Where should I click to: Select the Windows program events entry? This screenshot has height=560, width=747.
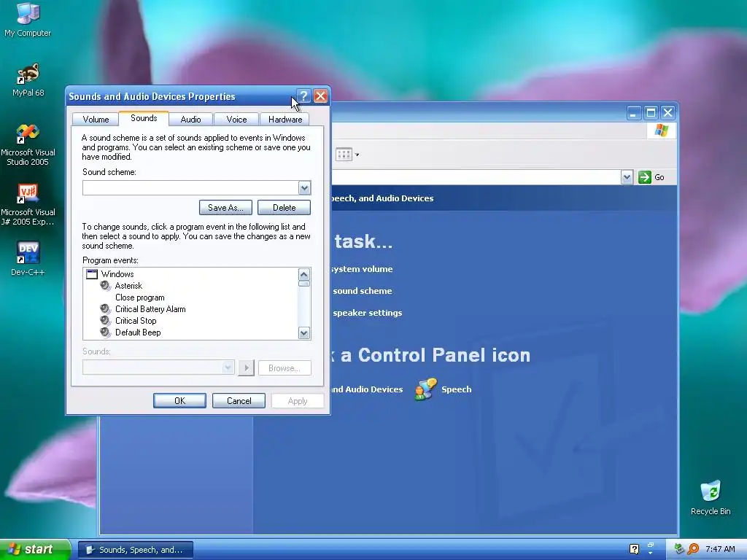[x=117, y=274]
